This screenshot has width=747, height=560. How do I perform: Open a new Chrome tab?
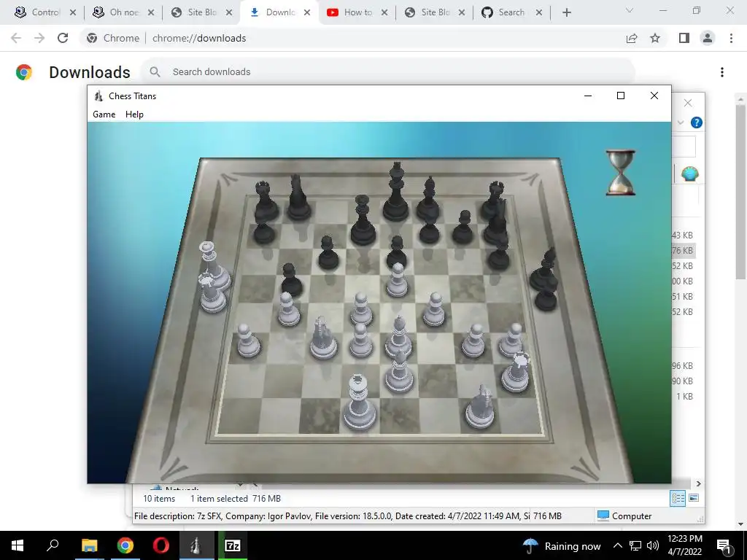tap(566, 12)
